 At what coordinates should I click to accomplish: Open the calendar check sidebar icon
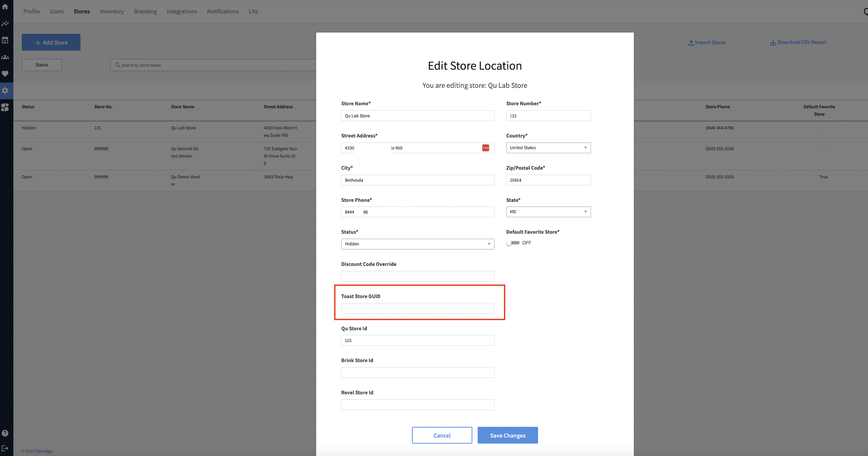click(x=5, y=40)
